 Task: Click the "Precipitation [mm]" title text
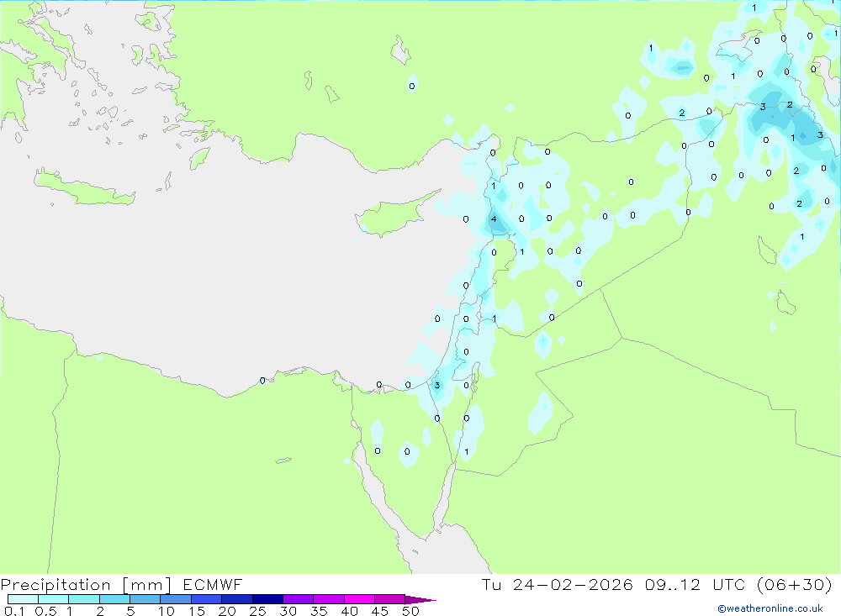(86, 585)
